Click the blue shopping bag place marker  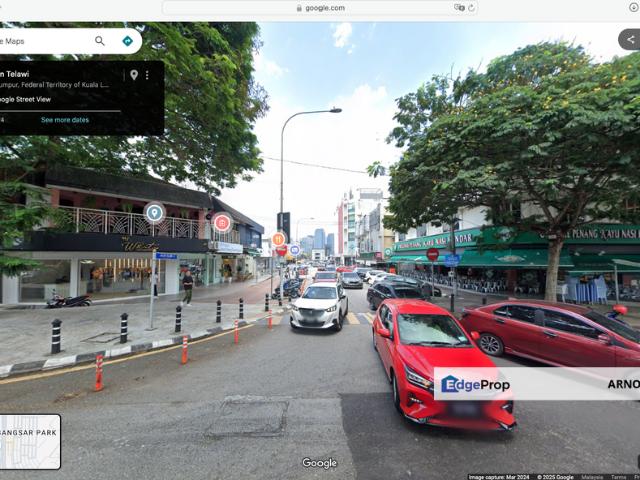[294, 250]
